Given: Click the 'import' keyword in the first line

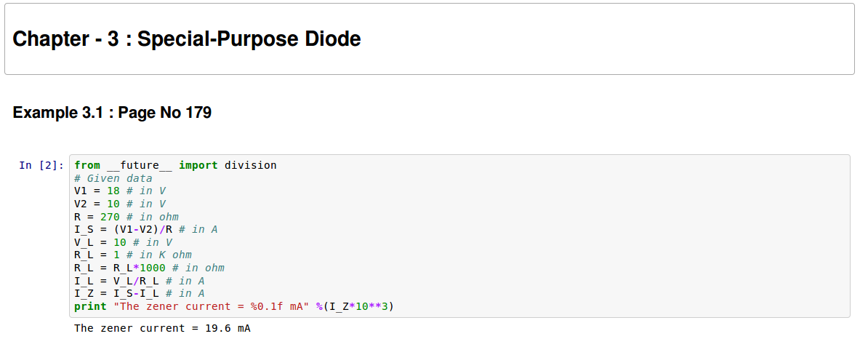Looking at the screenshot, I should (x=198, y=165).
